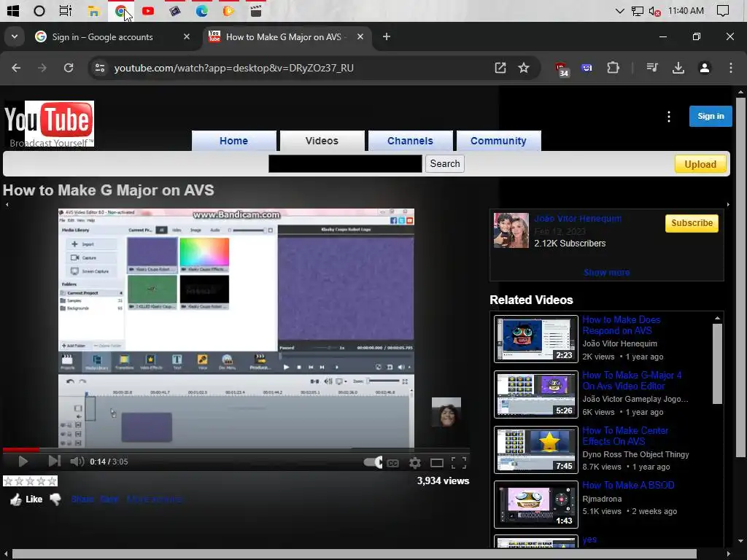747x560 pixels.
Task: Expand the tab search dropdown arrow
Action: [x=15, y=36]
